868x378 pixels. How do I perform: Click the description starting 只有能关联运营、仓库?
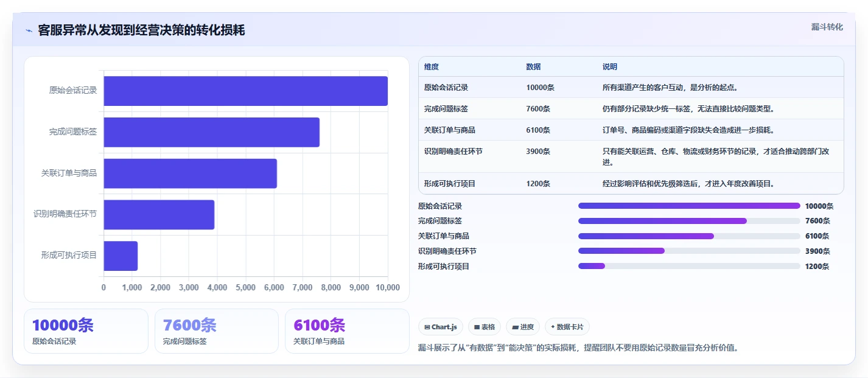point(716,157)
